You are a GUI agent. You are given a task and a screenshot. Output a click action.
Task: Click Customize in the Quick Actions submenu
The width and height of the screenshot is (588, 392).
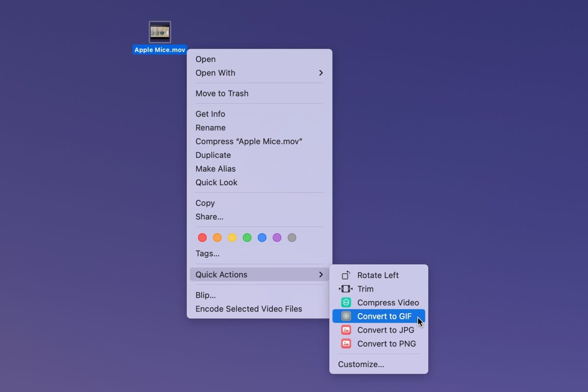pos(361,364)
